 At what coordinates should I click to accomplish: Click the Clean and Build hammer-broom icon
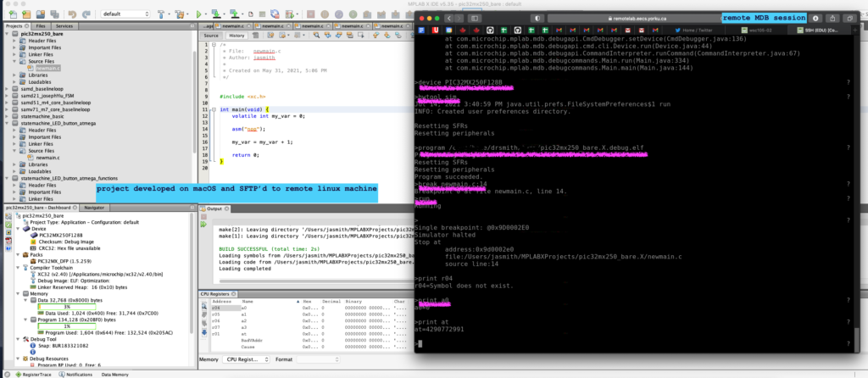[x=180, y=14]
